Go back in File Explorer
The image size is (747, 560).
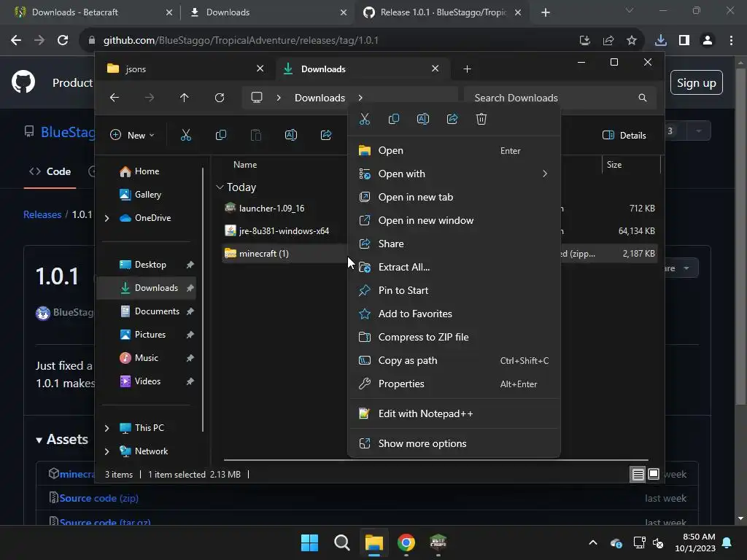point(115,98)
